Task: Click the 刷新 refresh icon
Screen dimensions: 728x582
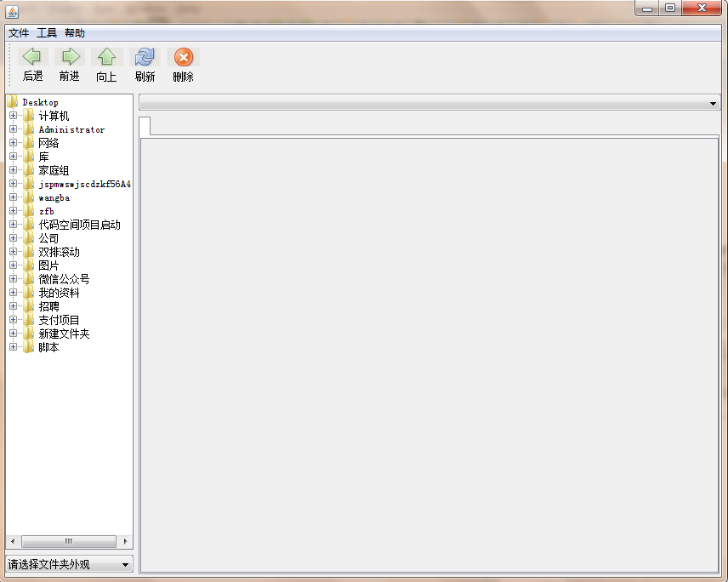Action: coord(145,57)
